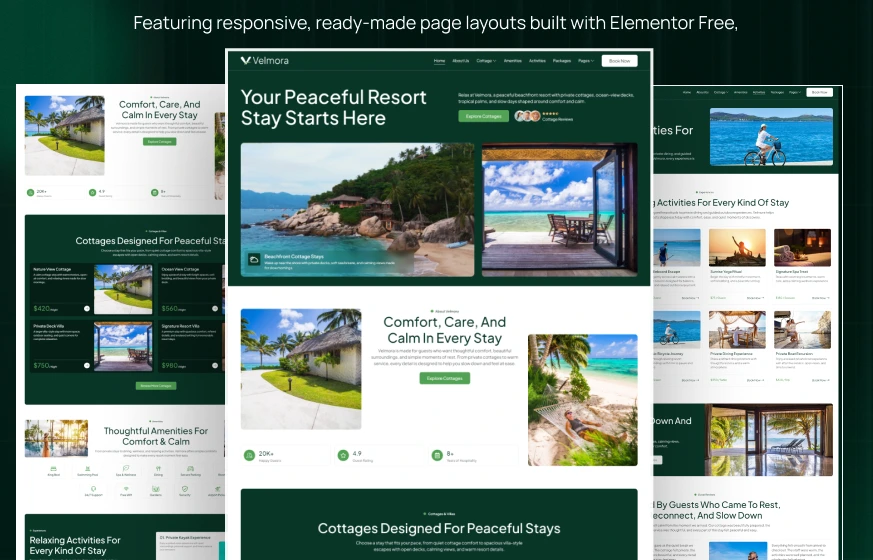This screenshot has width=873, height=560.
Task: Click arrow icon on the $420 Nature View Cottage card
Action: click(87, 308)
